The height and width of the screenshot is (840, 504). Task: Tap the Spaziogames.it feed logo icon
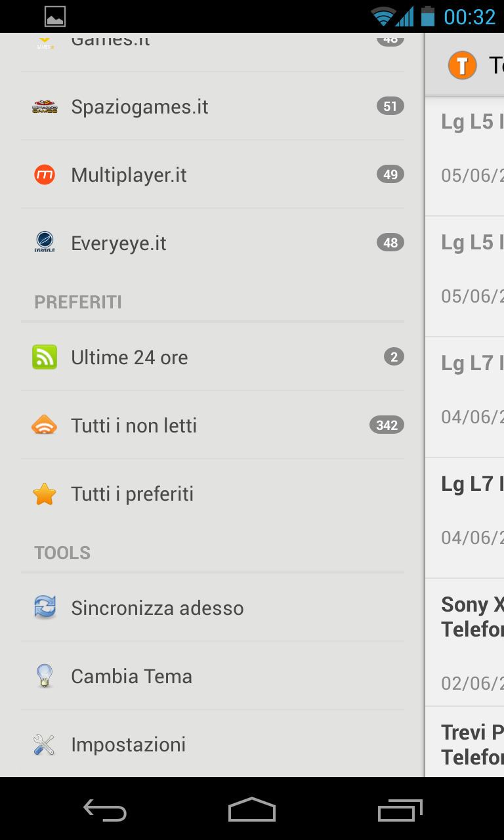click(45, 106)
